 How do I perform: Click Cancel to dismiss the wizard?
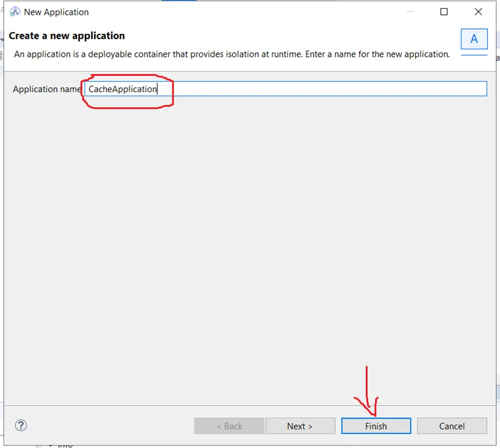(x=452, y=426)
